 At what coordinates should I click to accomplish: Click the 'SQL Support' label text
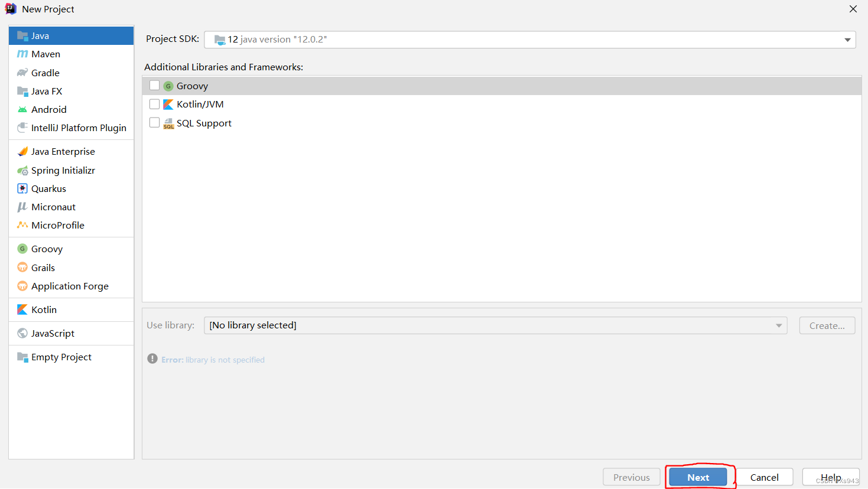pyautogui.click(x=204, y=123)
